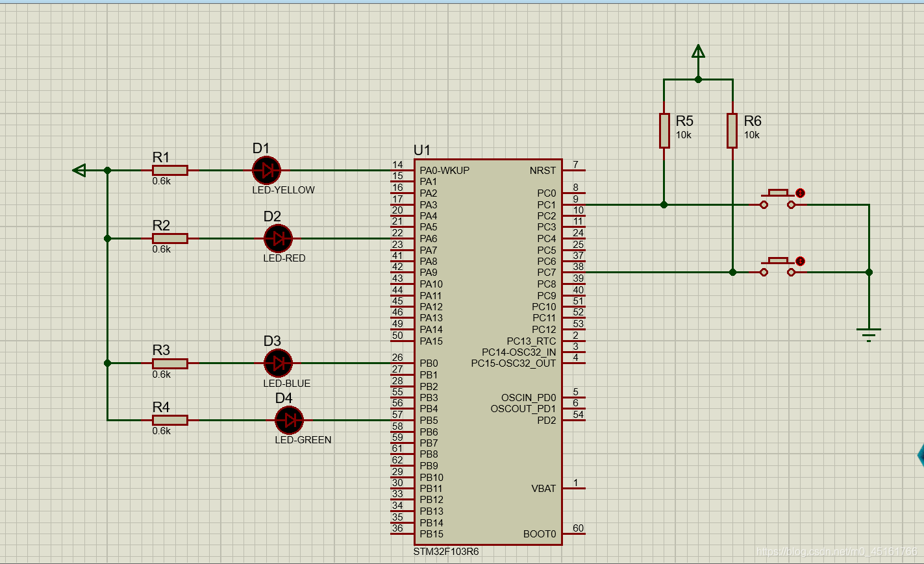The image size is (924, 564).
Task: Select resistor R4 body
Action: (170, 421)
